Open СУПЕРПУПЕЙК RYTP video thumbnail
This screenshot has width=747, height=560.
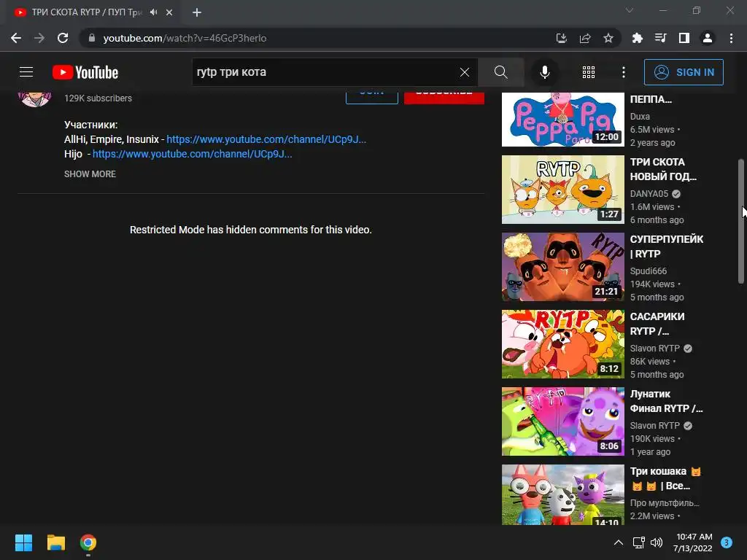562,267
